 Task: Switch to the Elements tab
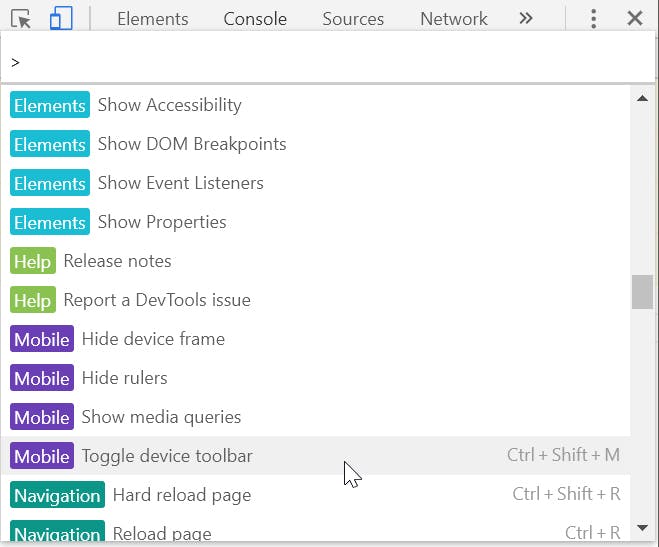152,18
